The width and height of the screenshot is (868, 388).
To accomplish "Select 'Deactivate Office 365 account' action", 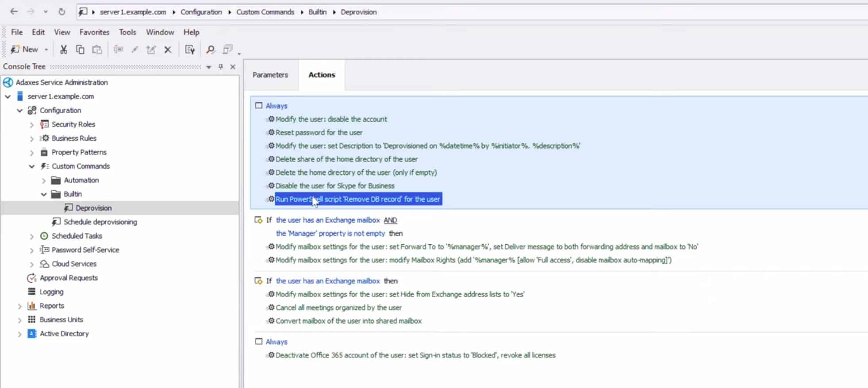I will (x=415, y=355).
